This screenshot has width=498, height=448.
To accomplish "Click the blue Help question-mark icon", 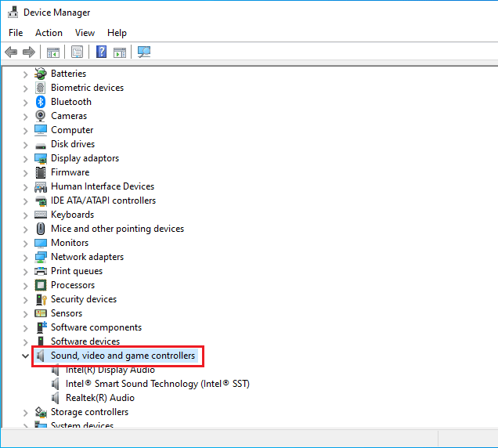I will [101, 52].
